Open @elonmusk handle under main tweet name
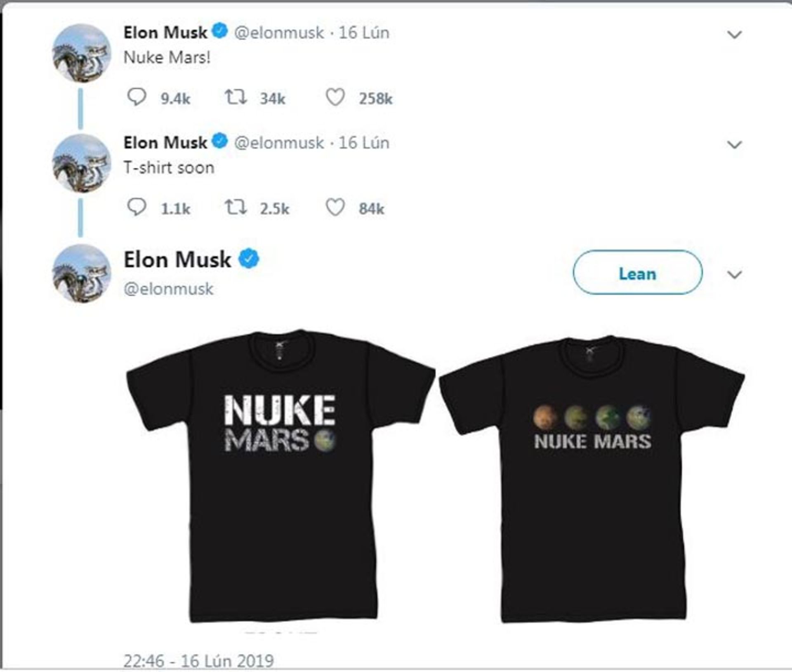The image size is (792, 672). click(168, 289)
